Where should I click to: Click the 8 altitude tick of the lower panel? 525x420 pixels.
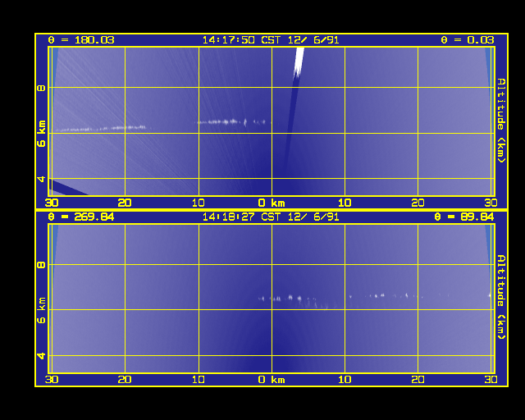[x=41, y=265]
